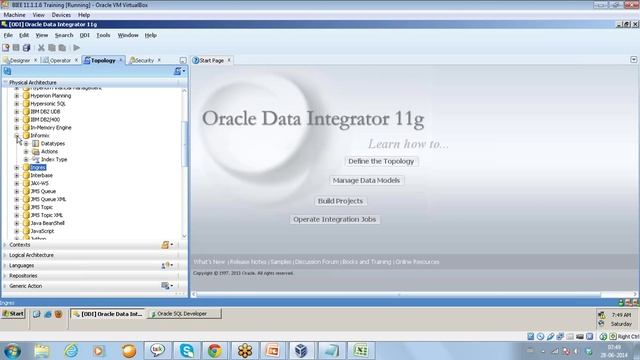
Task: Open the Languages accordion action dropdown
Action: (167, 265)
